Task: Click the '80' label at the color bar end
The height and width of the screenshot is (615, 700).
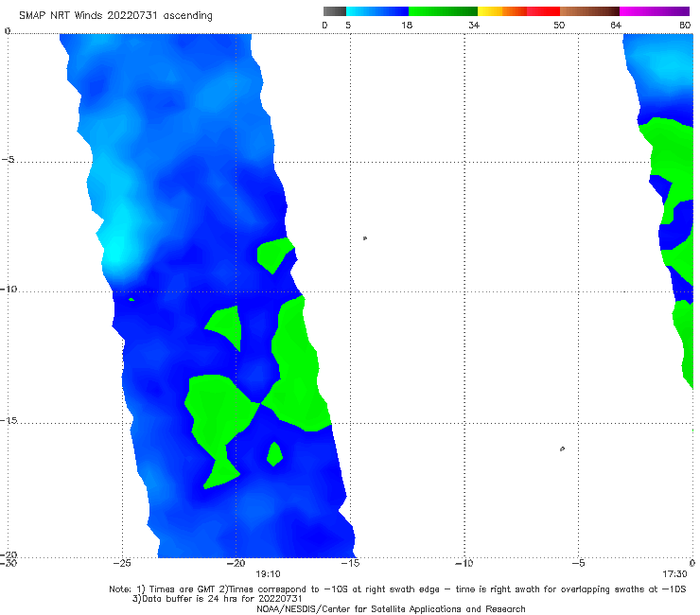Action: 685,26
